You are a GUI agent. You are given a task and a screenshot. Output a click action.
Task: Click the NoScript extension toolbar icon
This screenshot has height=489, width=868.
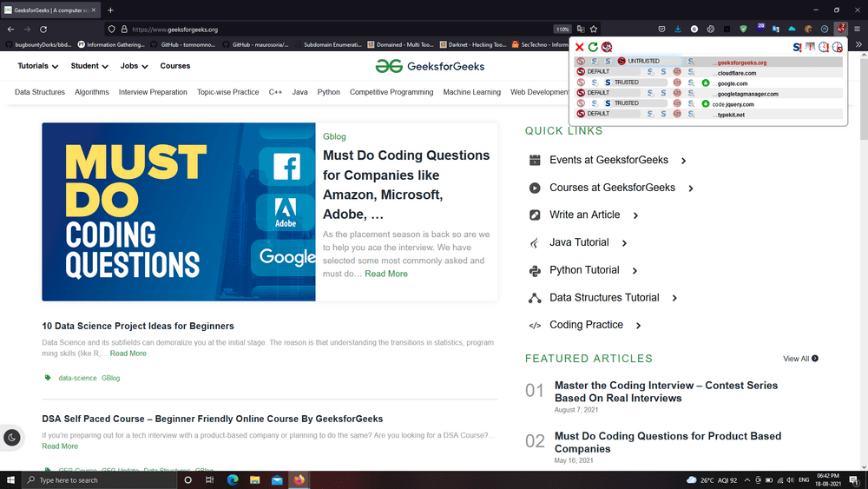[841, 29]
